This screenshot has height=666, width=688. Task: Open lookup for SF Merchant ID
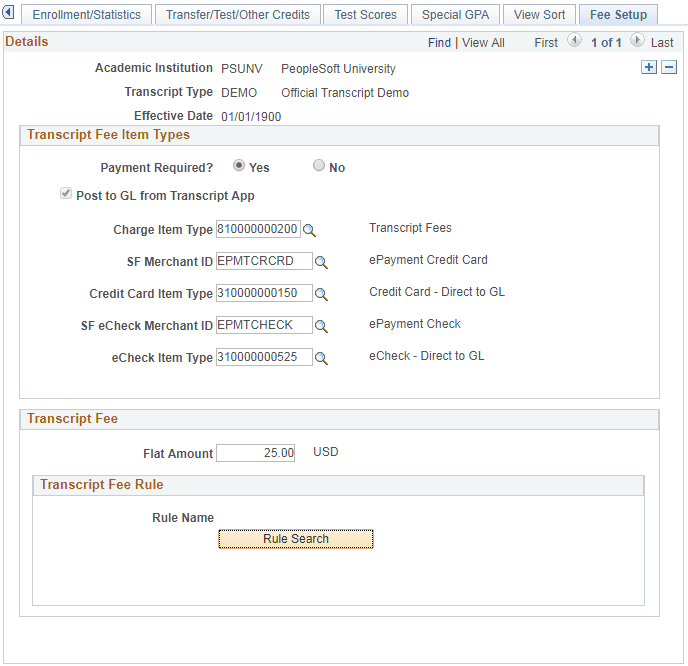point(321,262)
